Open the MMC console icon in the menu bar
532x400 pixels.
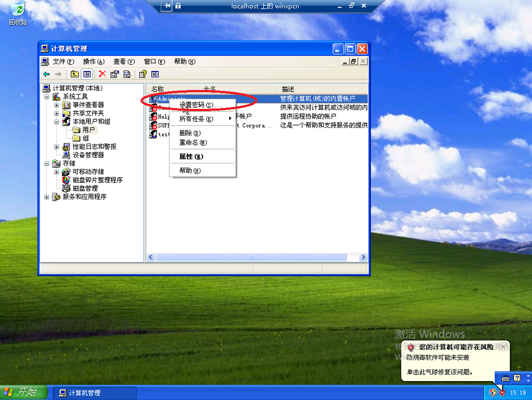[45, 62]
